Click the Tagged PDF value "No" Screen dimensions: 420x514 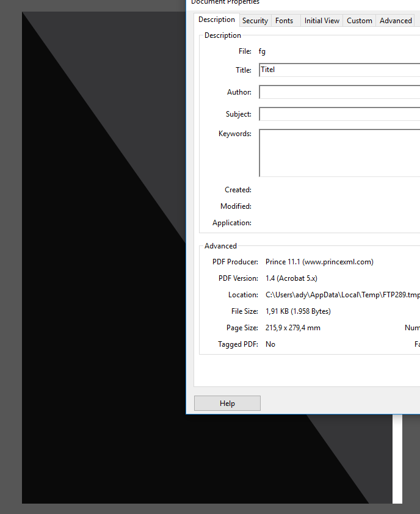coord(270,344)
